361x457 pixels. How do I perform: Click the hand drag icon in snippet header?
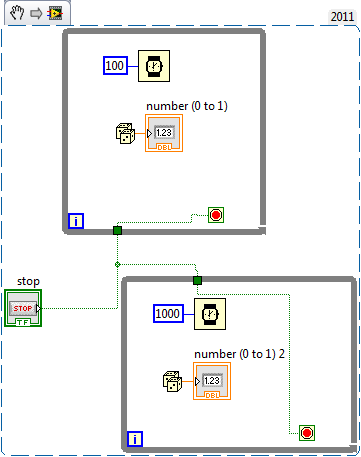[x=17, y=13]
